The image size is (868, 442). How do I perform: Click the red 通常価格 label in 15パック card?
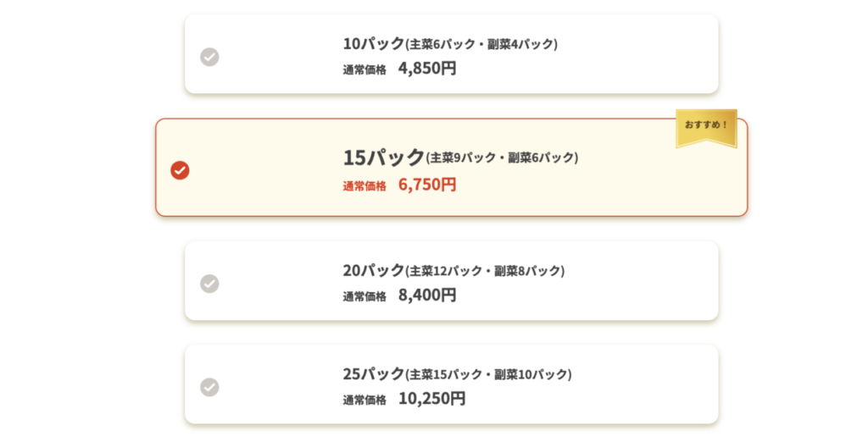364,185
